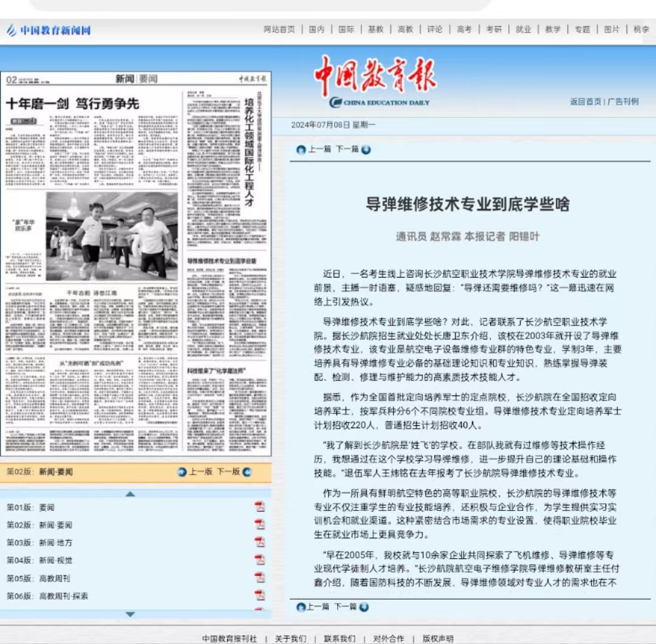Go to 下一版 text link

(x=228, y=471)
